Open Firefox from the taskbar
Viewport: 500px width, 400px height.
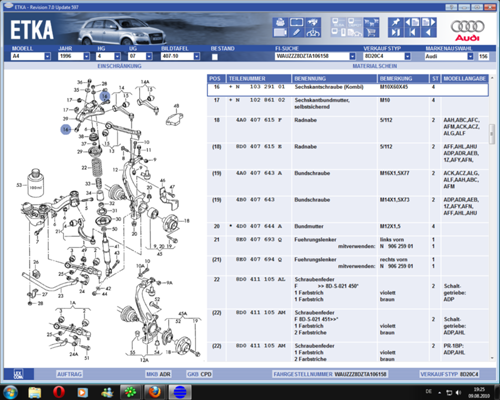tap(155, 392)
